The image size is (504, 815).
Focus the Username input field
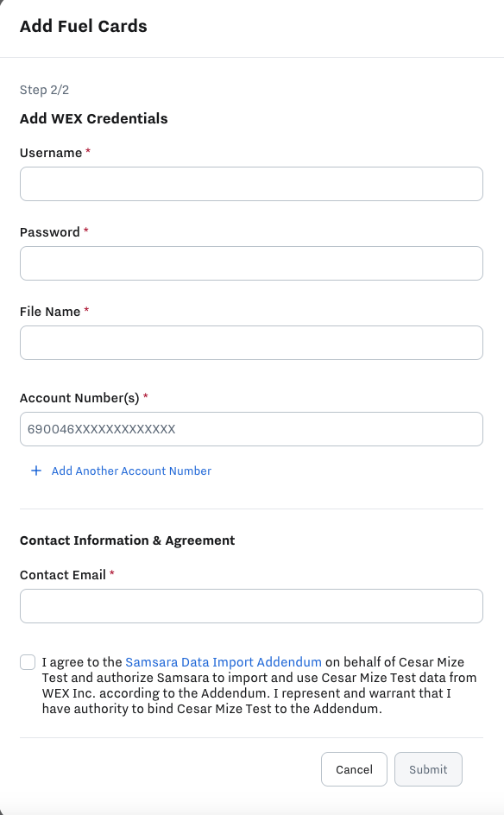(x=251, y=184)
